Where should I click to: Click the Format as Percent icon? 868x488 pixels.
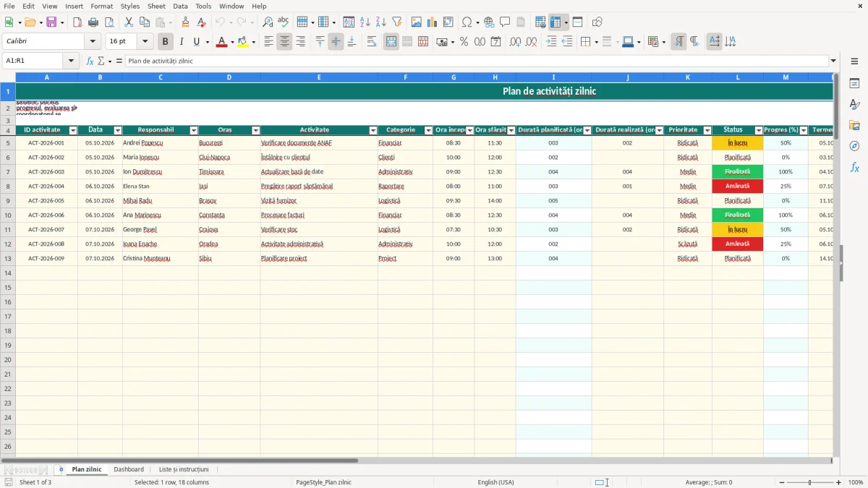coord(464,42)
